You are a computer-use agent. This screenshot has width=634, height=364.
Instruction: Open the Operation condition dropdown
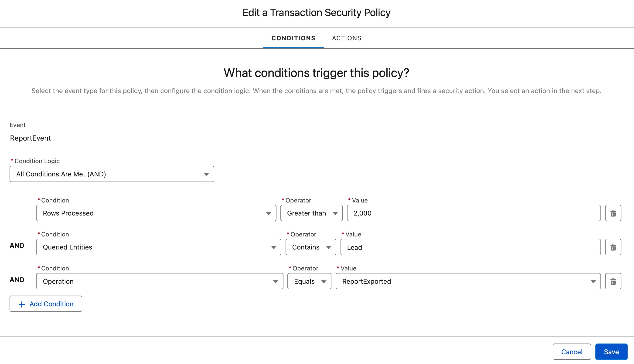[x=159, y=281]
